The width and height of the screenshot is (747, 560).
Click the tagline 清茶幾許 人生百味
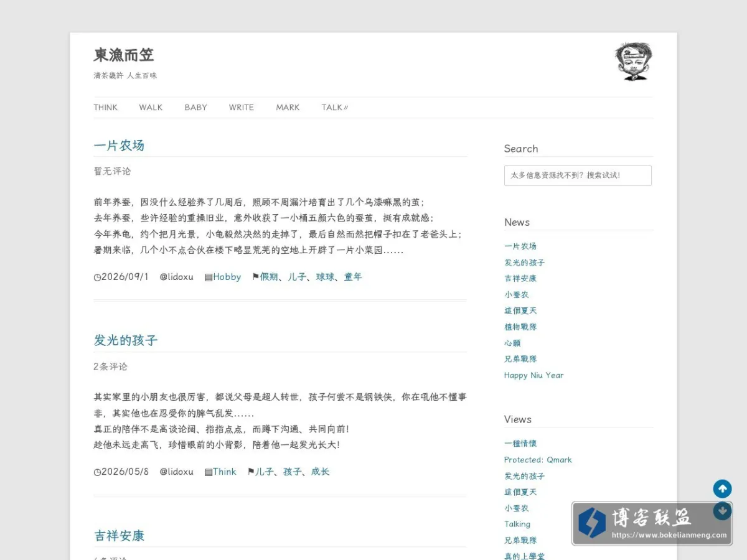125,75
